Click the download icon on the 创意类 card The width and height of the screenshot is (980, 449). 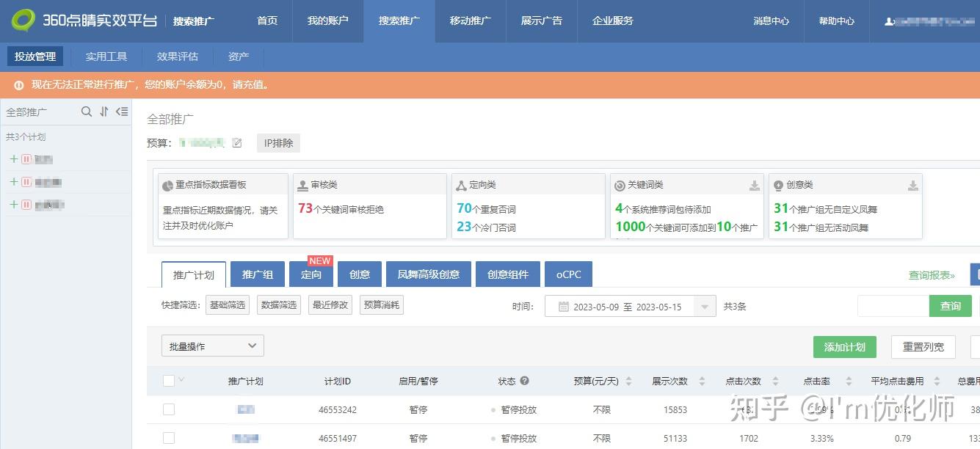[912, 184]
